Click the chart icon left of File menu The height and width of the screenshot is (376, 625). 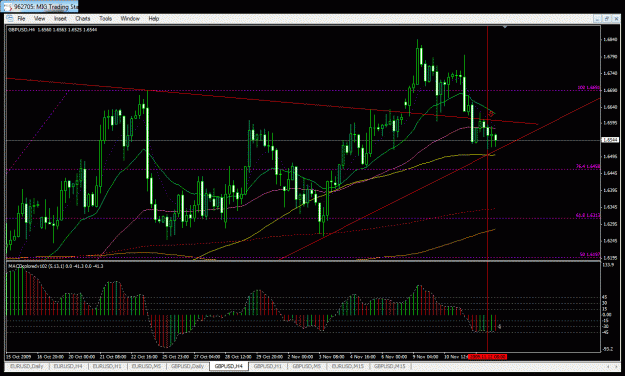10,18
